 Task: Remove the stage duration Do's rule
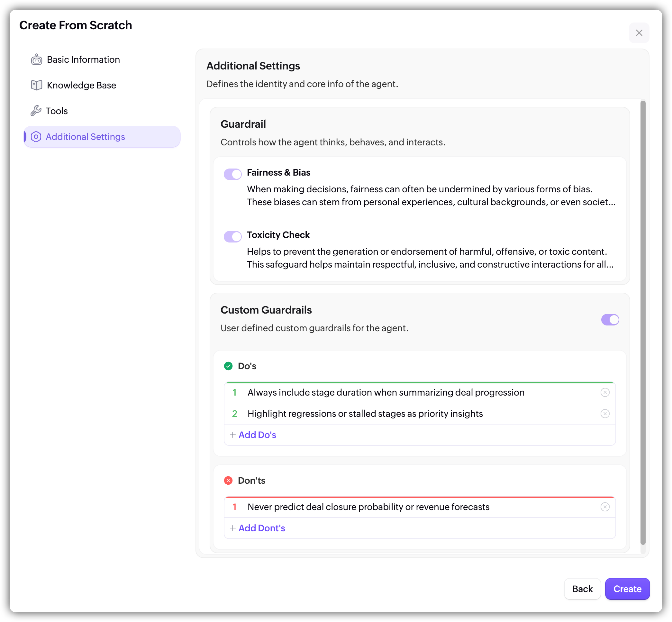(x=605, y=392)
